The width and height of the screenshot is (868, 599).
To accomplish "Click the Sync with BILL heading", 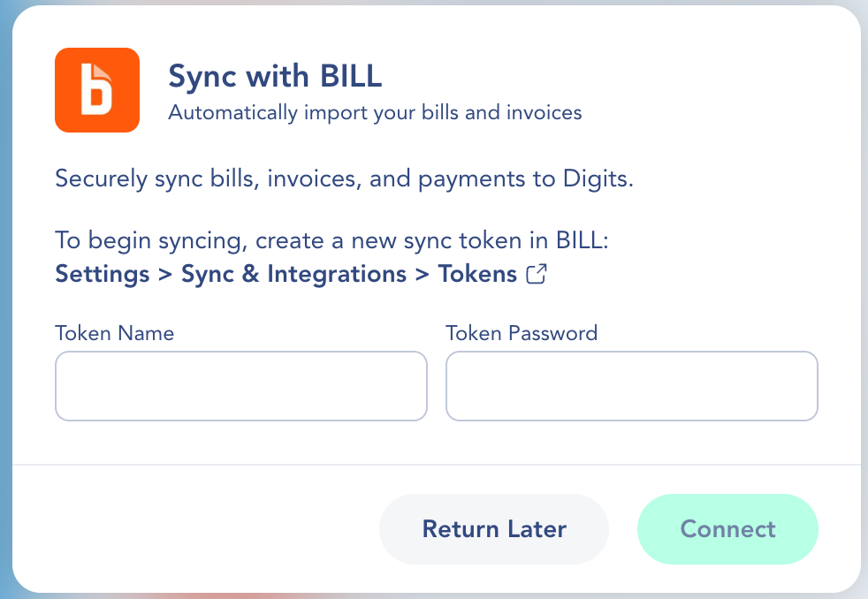I will (x=275, y=77).
